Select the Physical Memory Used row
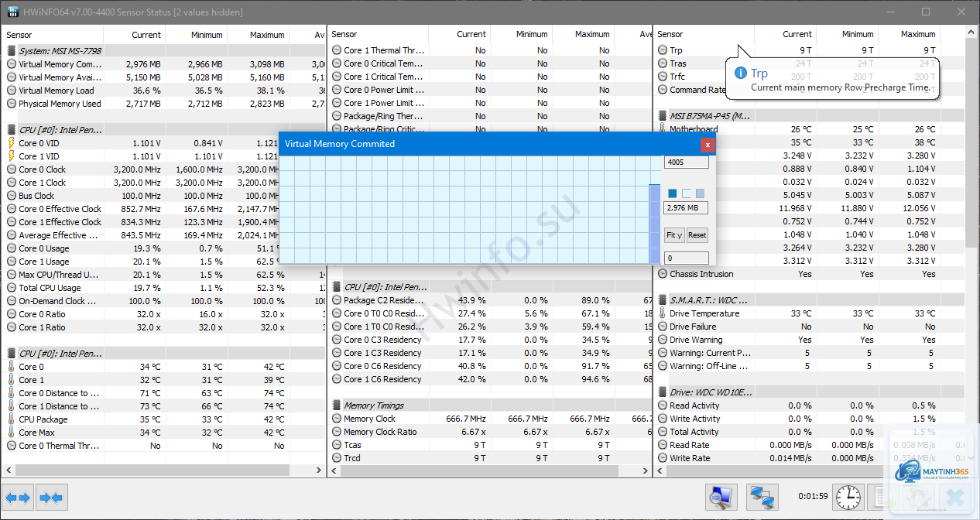This screenshot has width=980, height=520. click(163, 104)
